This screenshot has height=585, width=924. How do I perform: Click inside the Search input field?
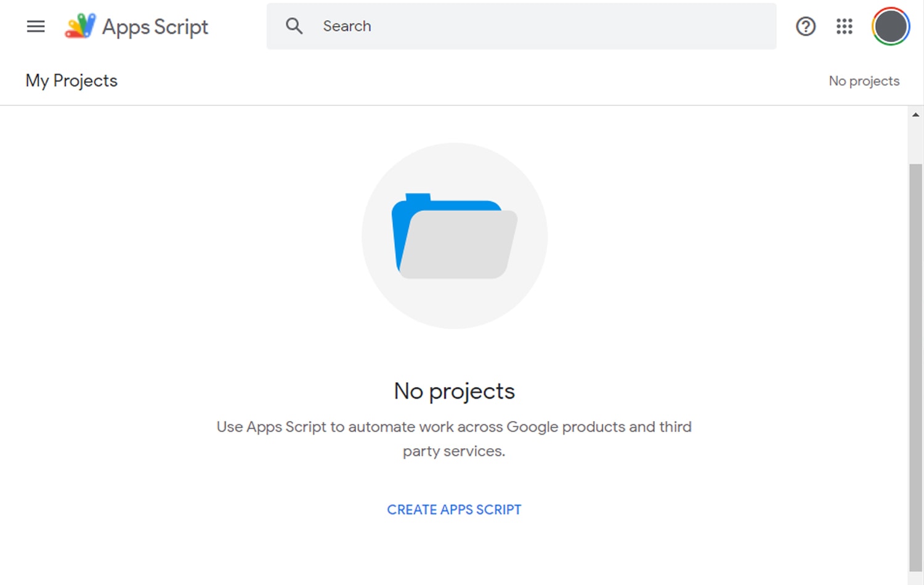coord(431,26)
